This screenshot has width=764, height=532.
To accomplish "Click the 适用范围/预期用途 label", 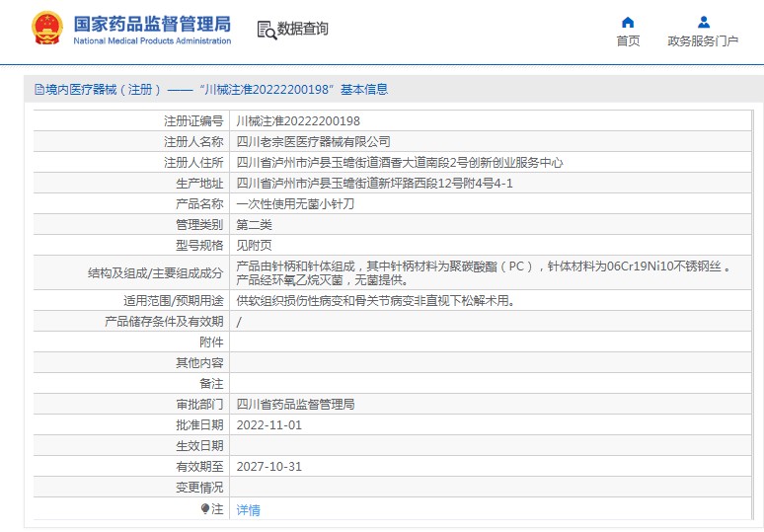I will 174,301.
